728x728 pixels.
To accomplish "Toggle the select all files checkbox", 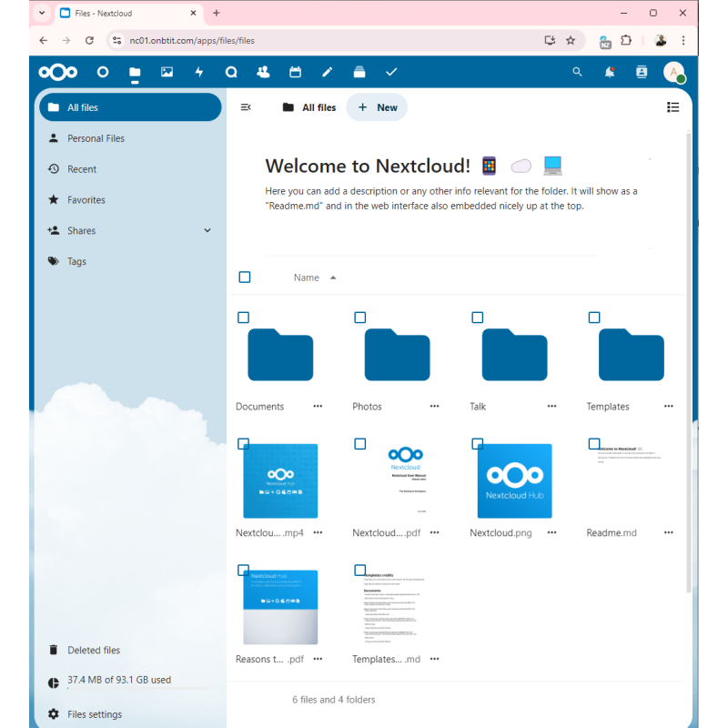I will [245, 278].
